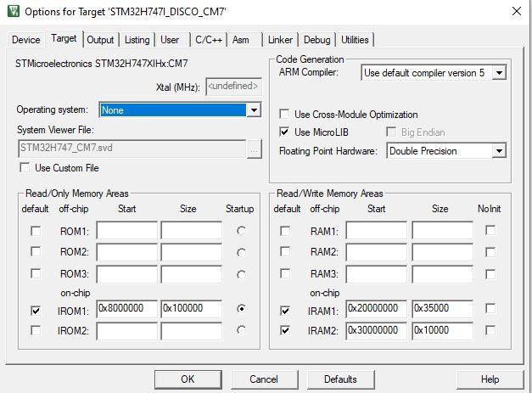
Task: Enable NoInit for IRAM2
Action: [x=490, y=330]
